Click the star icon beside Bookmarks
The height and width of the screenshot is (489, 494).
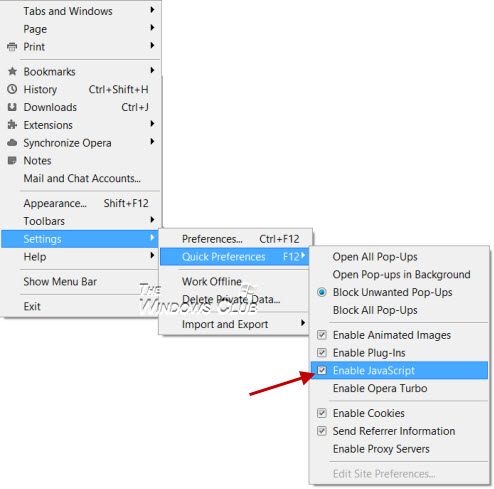(12, 71)
